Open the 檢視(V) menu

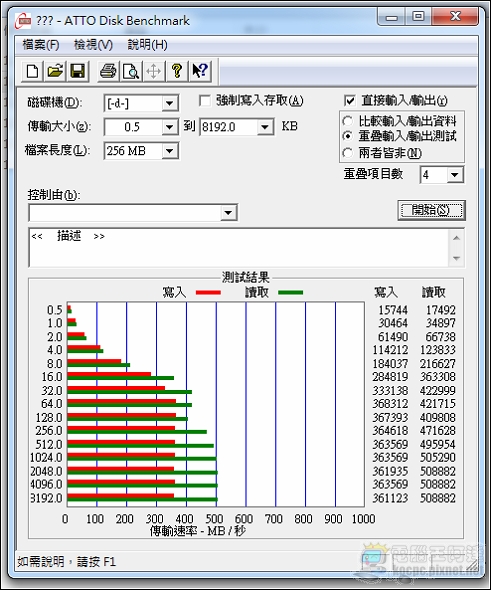(93, 45)
